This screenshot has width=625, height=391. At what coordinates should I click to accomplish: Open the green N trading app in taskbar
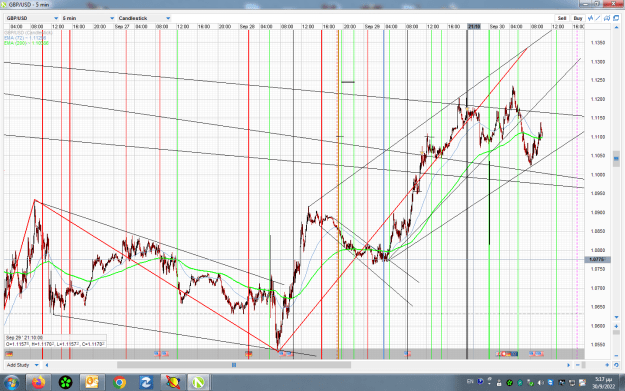(199, 383)
